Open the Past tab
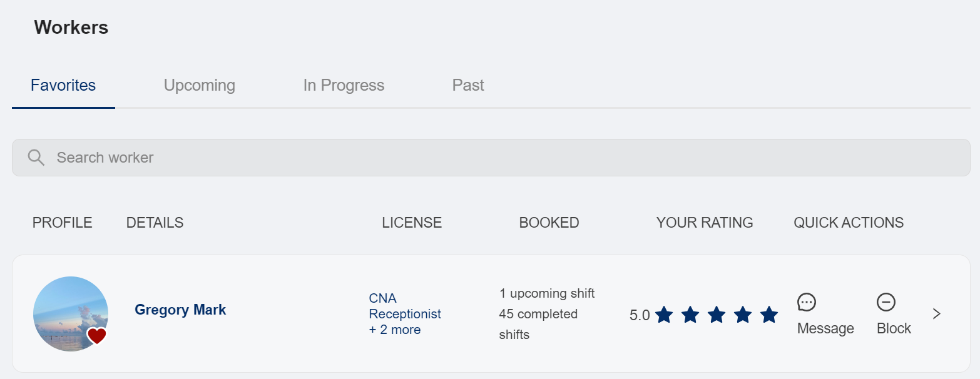This screenshot has width=980, height=379. (468, 85)
